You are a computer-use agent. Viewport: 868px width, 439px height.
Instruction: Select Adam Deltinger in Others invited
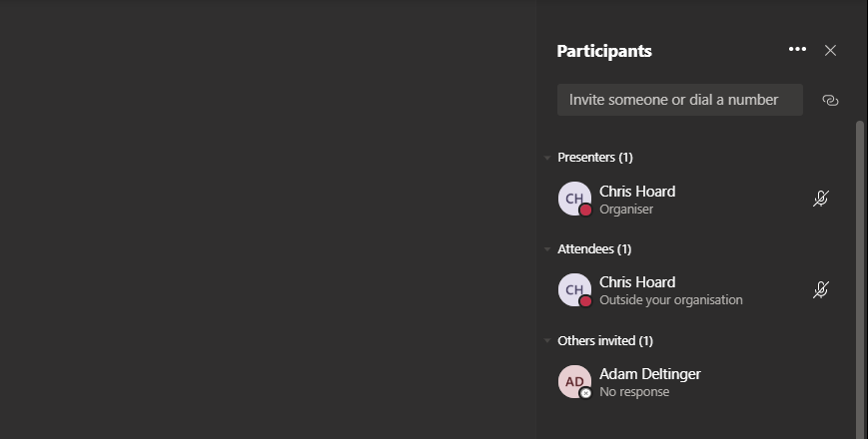coord(649,374)
